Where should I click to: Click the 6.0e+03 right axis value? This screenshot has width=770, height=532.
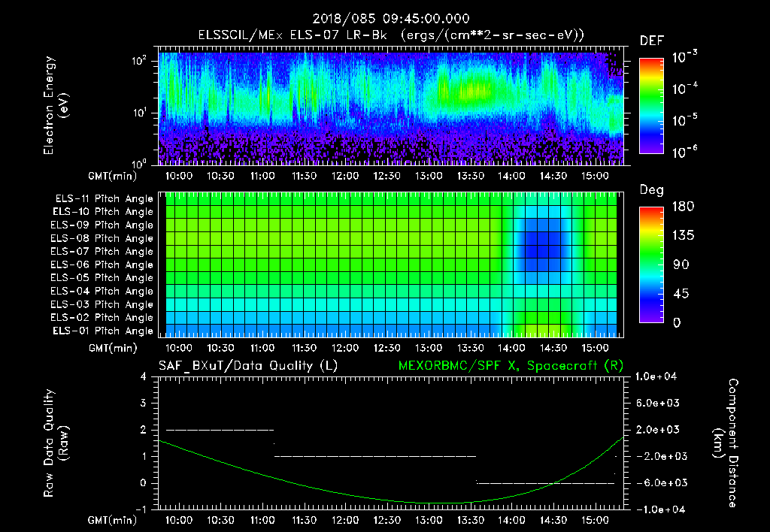(x=658, y=404)
